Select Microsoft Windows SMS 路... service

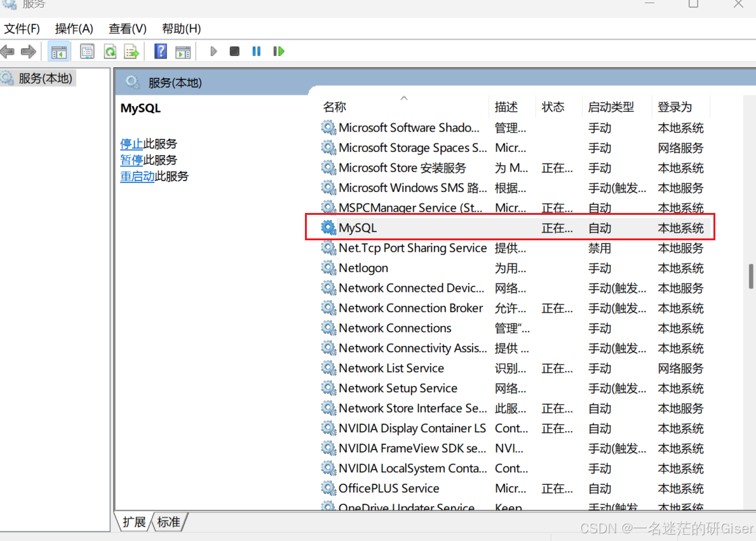[413, 188]
